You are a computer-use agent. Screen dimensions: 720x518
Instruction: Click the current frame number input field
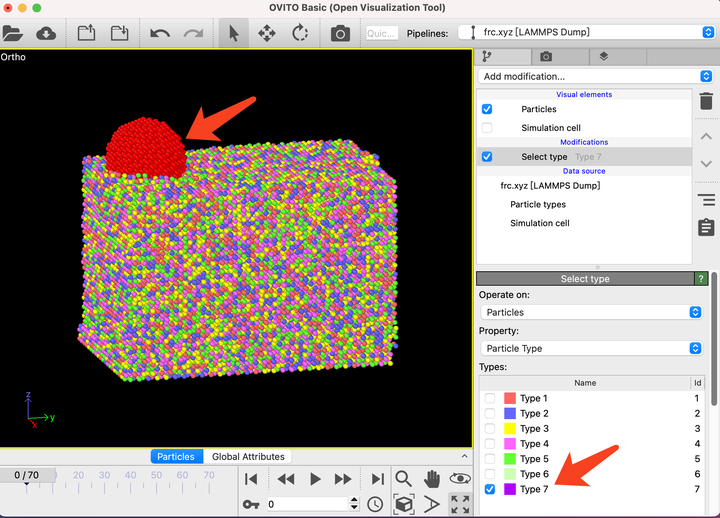306,504
